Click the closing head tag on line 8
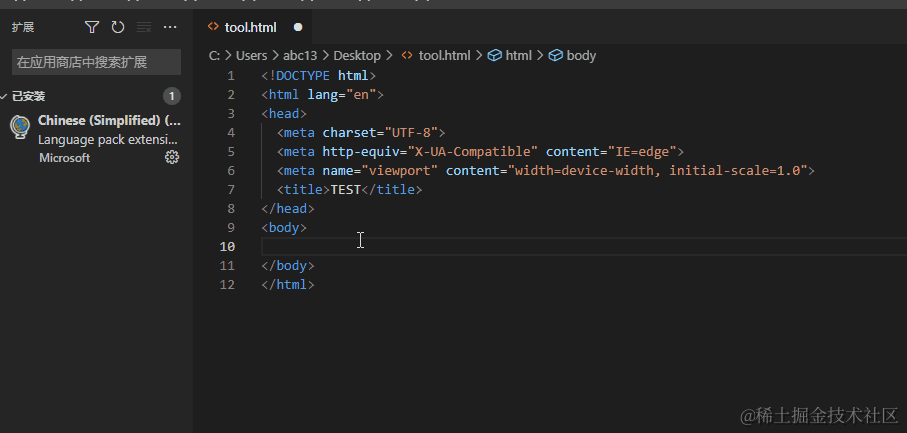This screenshot has height=433, width=907. pyautogui.click(x=287, y=209)
